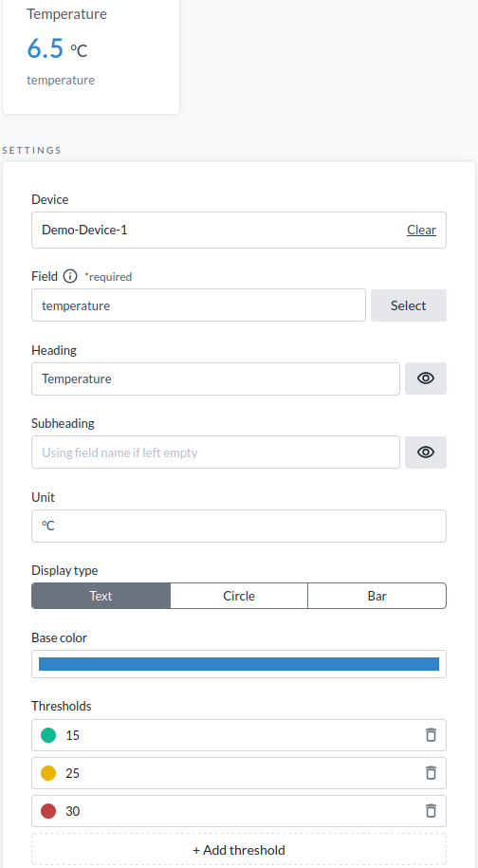Screen dimensions: 478x868
Task: Click the Display type label
Action: (x=64, y=570)
